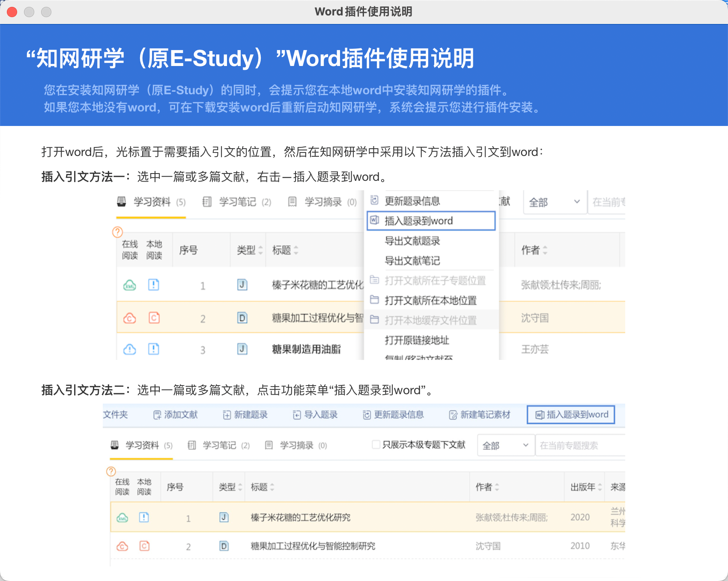Click orange help icon in lower screenshot
Image resolution: width=728 pixels, height=581 pixels.
(111, 471)
